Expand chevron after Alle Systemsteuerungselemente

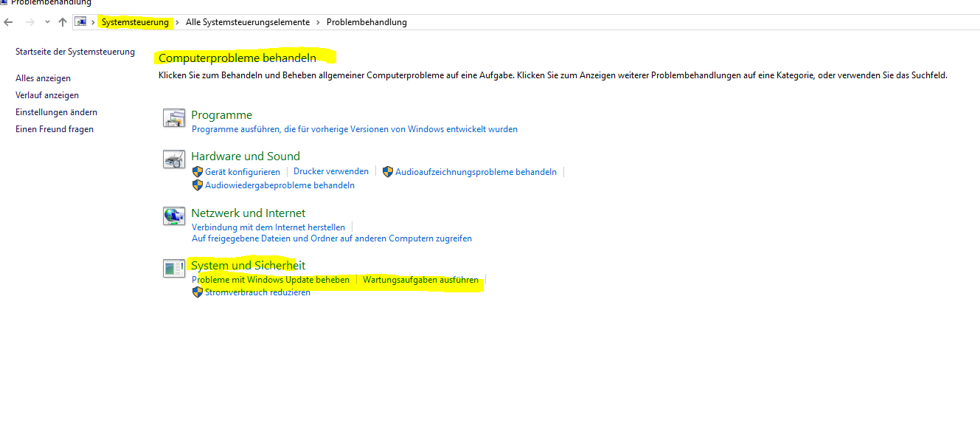click(x=318, y=22)
